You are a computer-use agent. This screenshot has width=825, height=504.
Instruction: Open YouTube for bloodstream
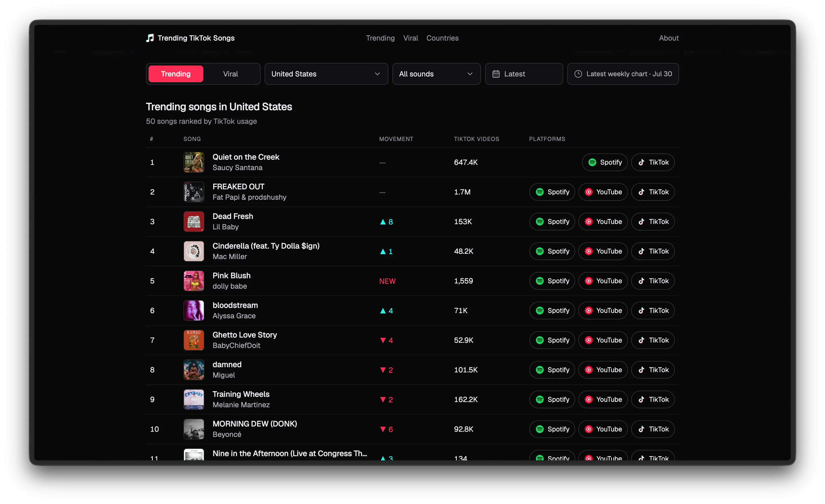[603, 311]
